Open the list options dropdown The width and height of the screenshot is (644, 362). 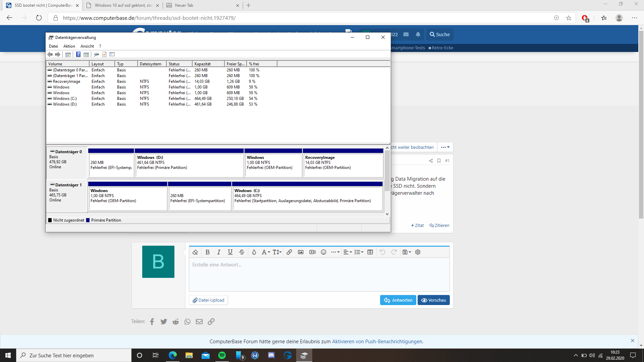click(359, 252)
